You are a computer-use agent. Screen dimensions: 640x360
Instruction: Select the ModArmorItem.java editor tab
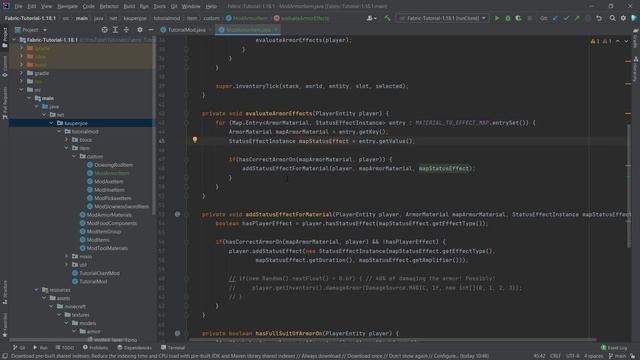[247, 30]
